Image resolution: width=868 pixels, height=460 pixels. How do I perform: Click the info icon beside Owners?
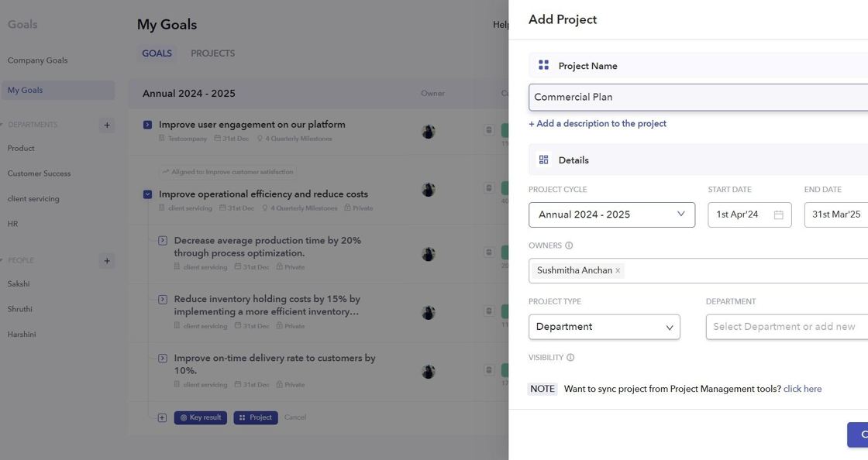point(569,245)
